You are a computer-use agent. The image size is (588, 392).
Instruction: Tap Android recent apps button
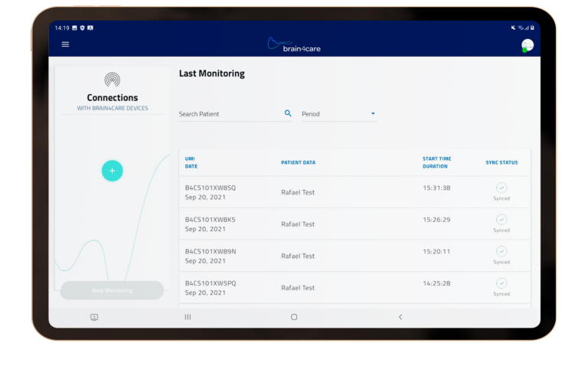point(188,317)
